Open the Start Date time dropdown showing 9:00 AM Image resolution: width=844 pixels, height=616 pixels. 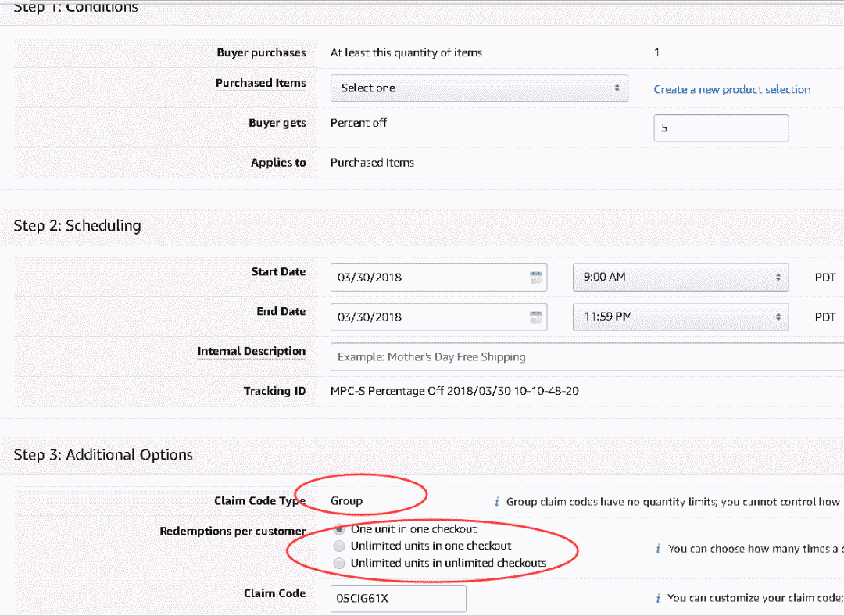[680, 277]
